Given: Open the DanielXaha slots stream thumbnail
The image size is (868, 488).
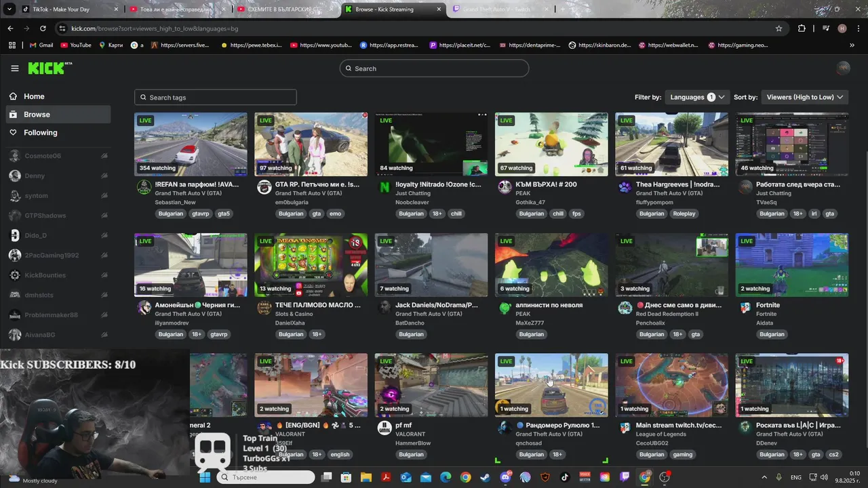Looking at the screenshot, I should pyautogui.click(x=311, y=265).
